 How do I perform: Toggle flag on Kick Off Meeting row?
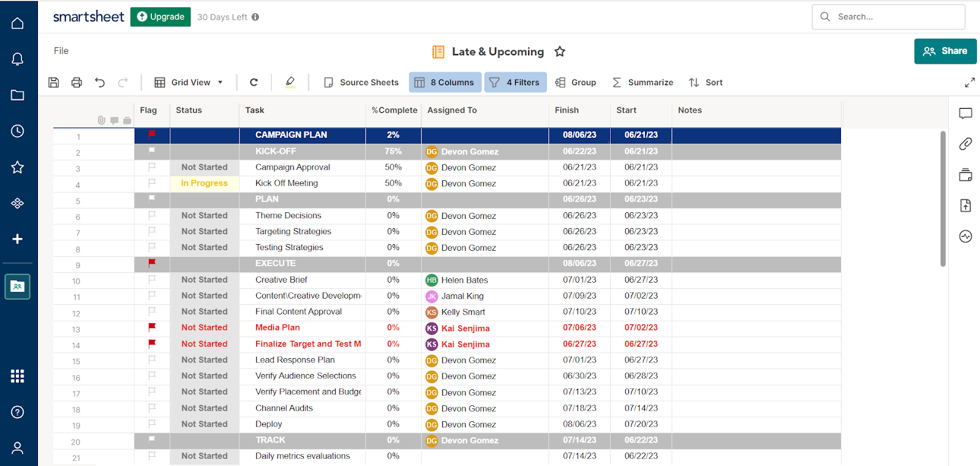tap(152, 183)
